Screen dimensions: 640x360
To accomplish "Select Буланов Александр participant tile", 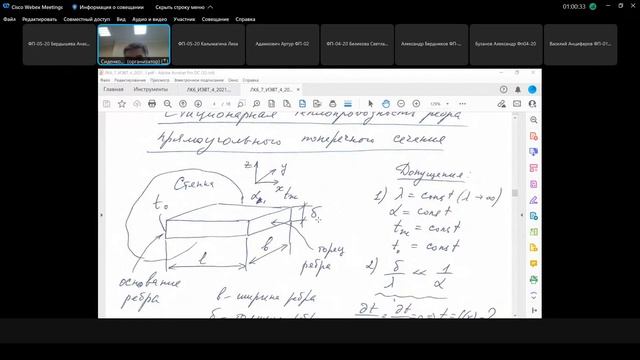I will coord(506,44).
